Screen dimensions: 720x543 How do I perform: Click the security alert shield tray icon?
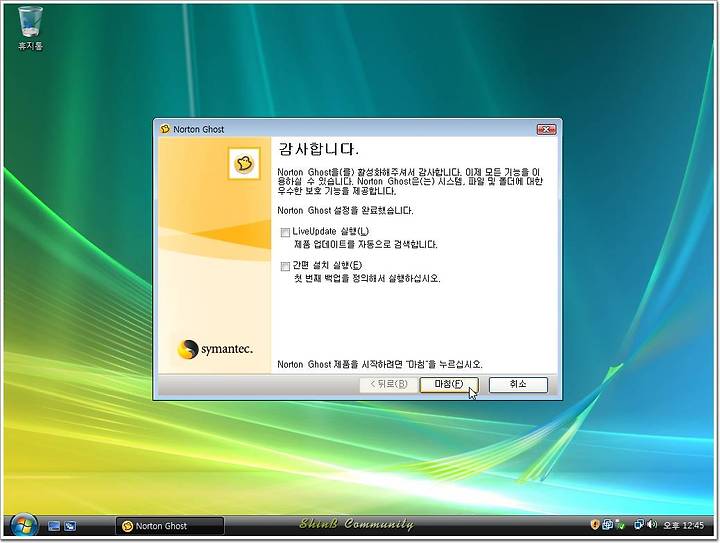point(595,524)
